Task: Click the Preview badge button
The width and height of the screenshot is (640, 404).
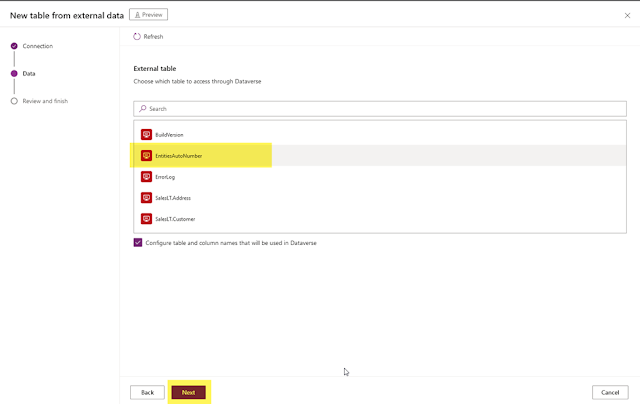Action: pyautogui.click(x=149, y=15)
